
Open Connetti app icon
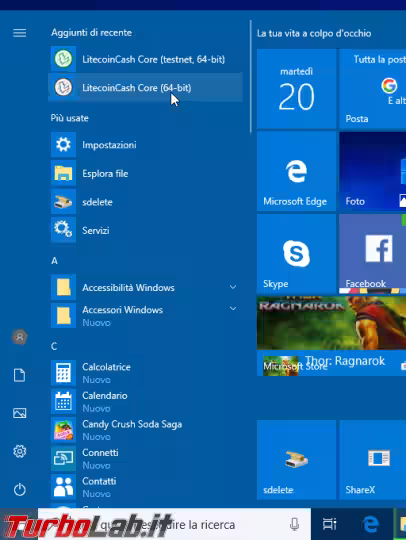(63, 458)
